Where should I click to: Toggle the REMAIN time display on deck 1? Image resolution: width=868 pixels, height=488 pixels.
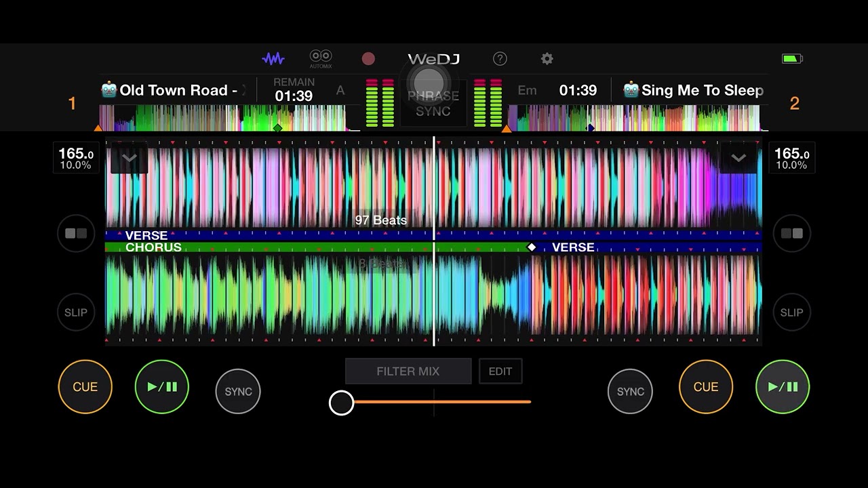coord(294,90)
